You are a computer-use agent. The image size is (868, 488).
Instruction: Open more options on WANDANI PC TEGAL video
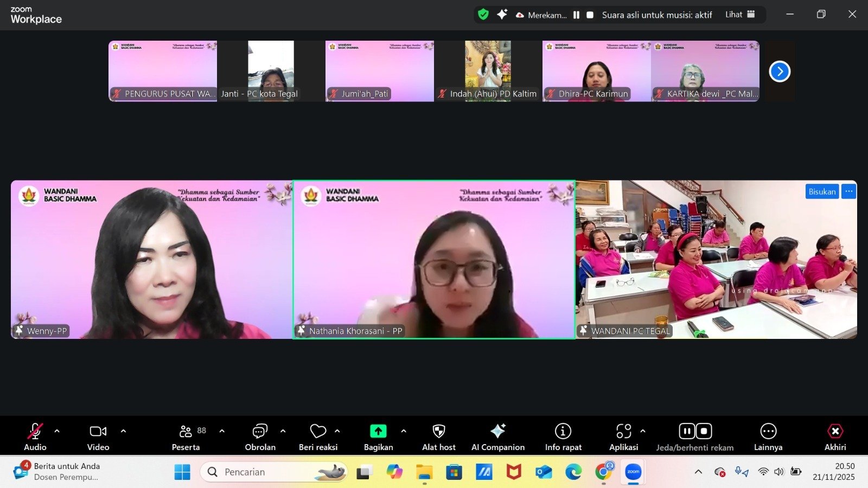click(x=848, y=191)
